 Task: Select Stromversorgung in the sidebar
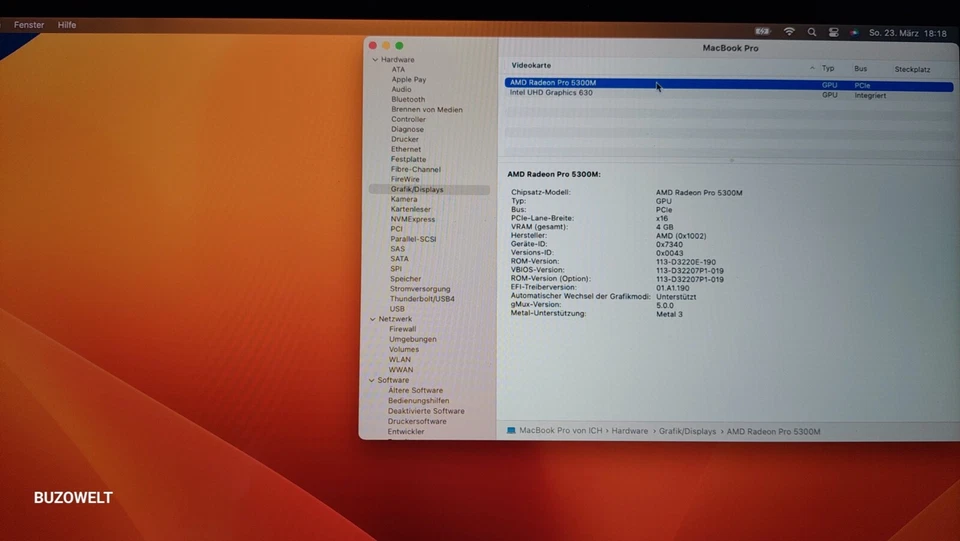pos(419,289)
